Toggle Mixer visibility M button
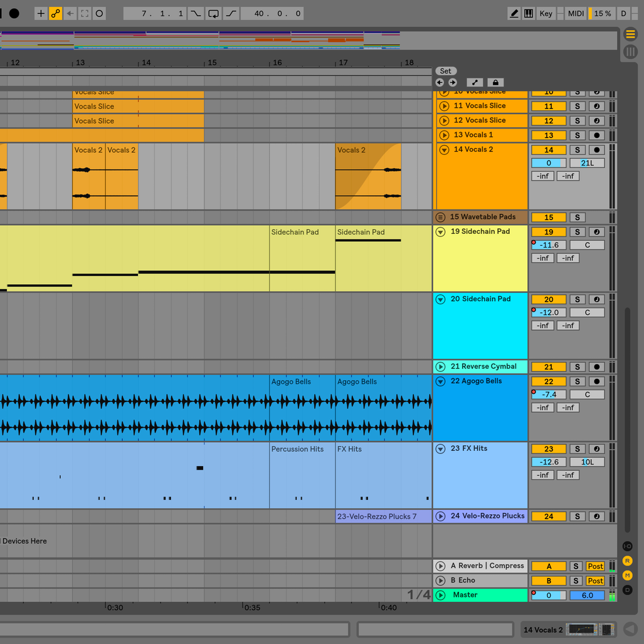This screenshot has width=644, height=644. coord(627,576)
